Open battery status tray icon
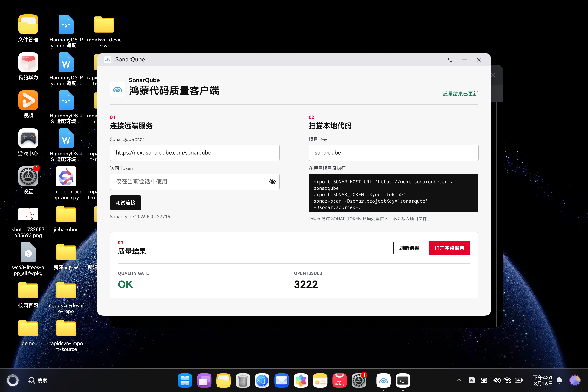This screenshot has width=588, height=392. 519,381
